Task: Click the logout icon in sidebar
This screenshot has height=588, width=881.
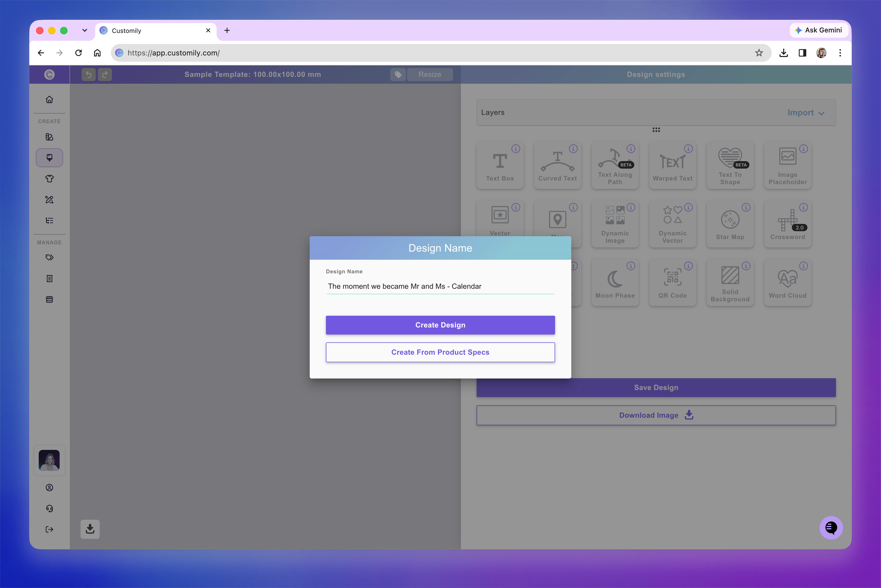Action: tap(49, 529)
